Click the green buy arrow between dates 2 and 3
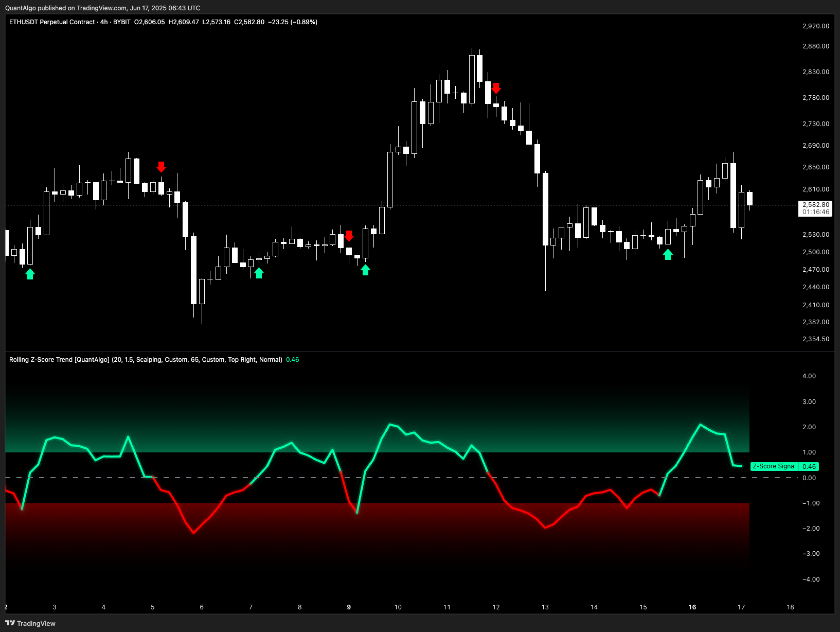 click(30, 274)
